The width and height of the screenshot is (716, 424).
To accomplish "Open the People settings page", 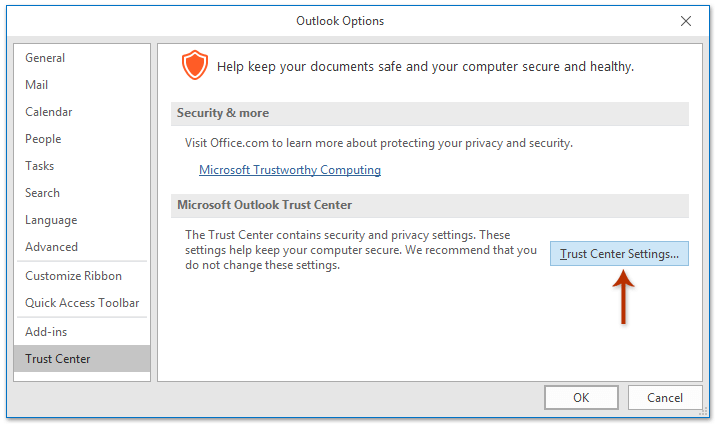I will click(82, 139).
